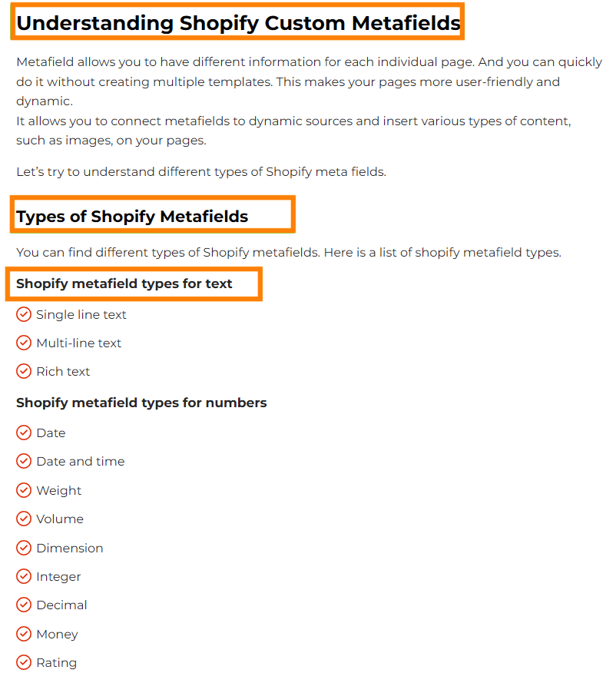Click the check icon beside Single line text
The height and width of the screenshot is (683, 616).
pos(24,314)
